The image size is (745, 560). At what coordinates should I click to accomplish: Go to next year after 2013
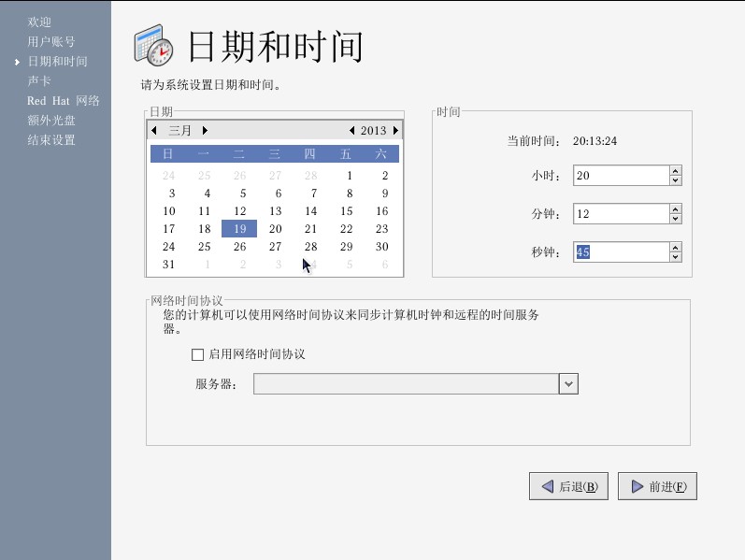tap(395, 130)
